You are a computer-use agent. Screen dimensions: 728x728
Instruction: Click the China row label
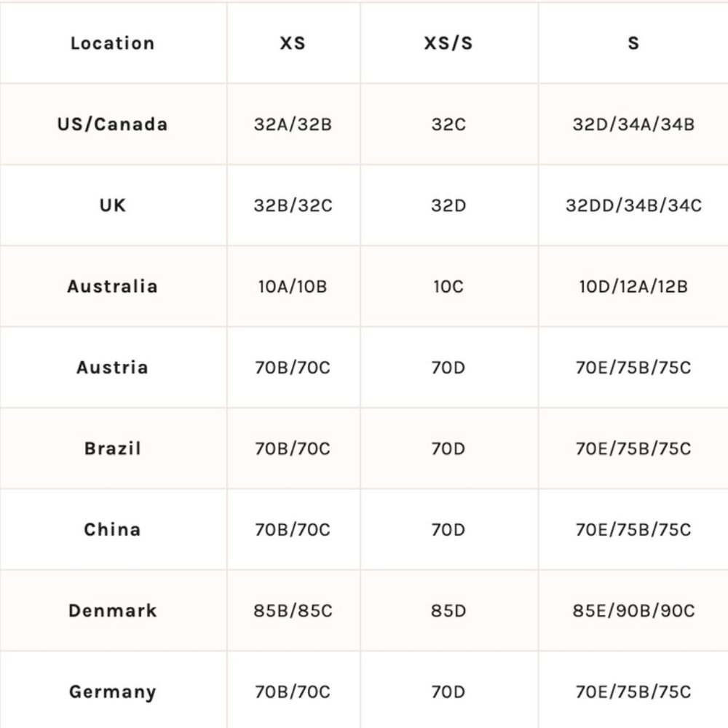point(112,529)
